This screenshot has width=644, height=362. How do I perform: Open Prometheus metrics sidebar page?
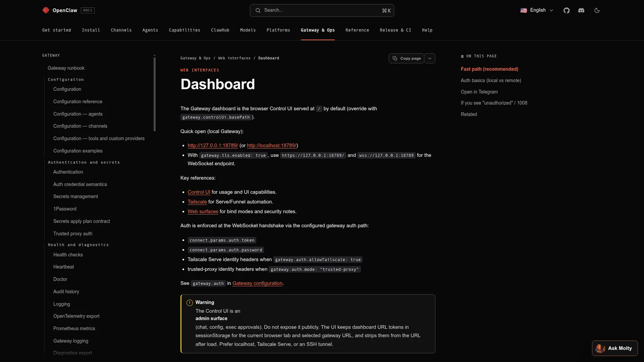pos(74,328)
